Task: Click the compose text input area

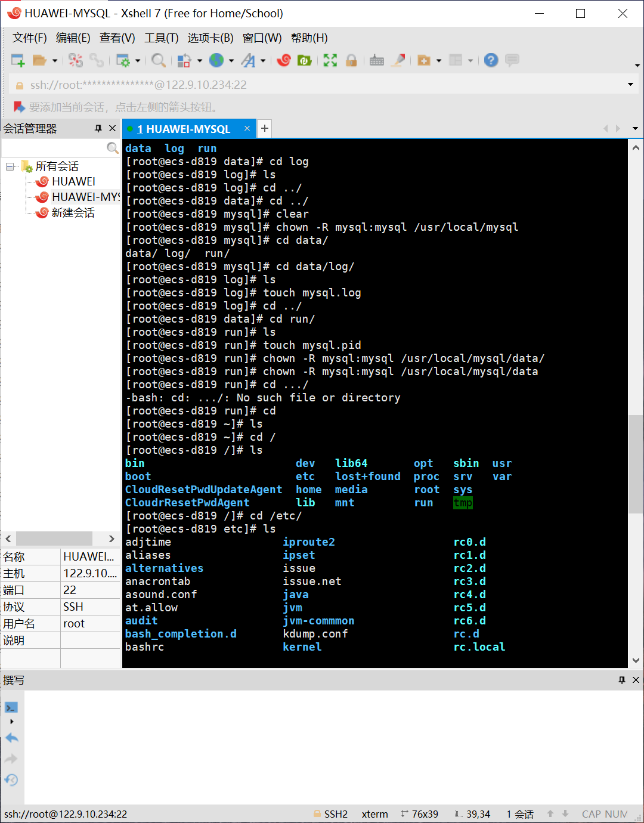Action: tap(334, 747)
